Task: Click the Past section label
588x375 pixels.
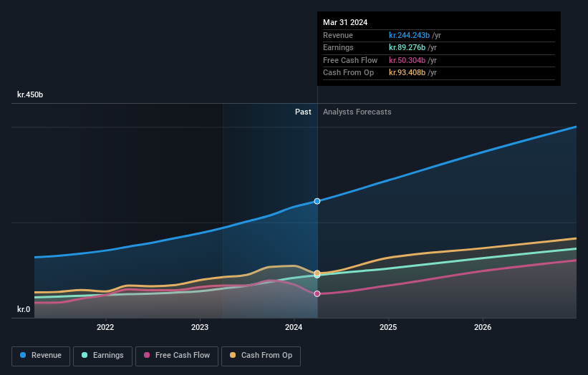Action: [x=303, y=112]
